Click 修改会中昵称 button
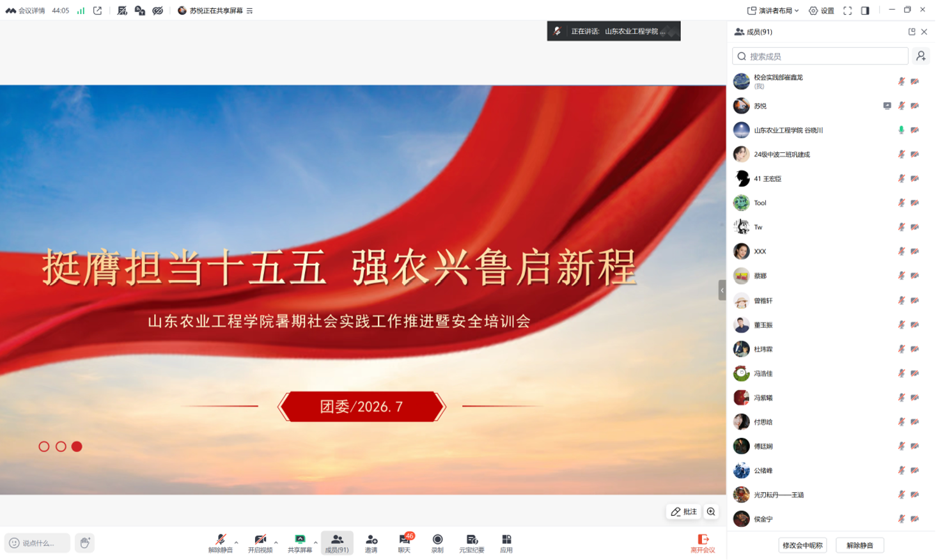936x560 pixels. click(x=802, y=545)
